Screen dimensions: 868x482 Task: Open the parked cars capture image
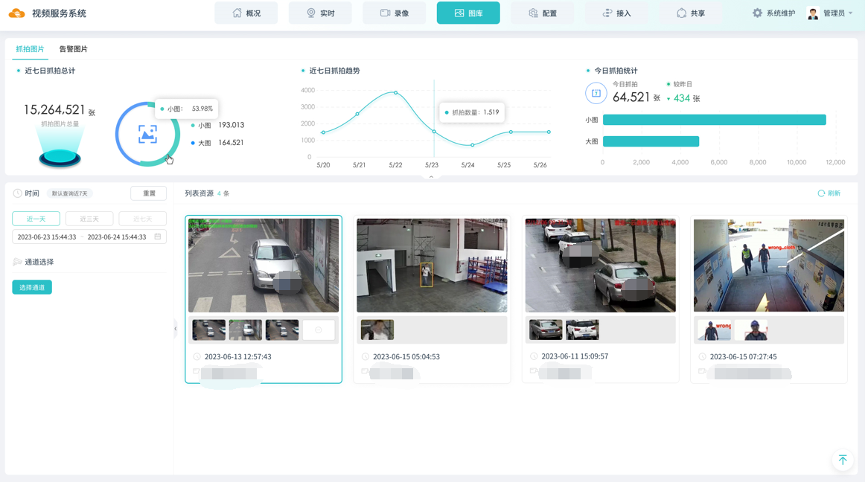(x=601, y=265)
